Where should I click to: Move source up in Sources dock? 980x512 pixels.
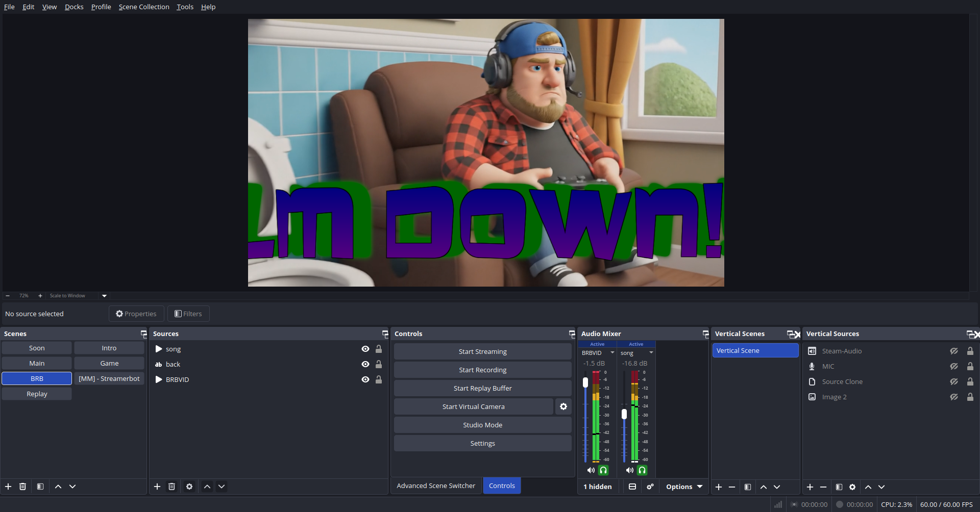pyautogui.click(x=207, y=487)
